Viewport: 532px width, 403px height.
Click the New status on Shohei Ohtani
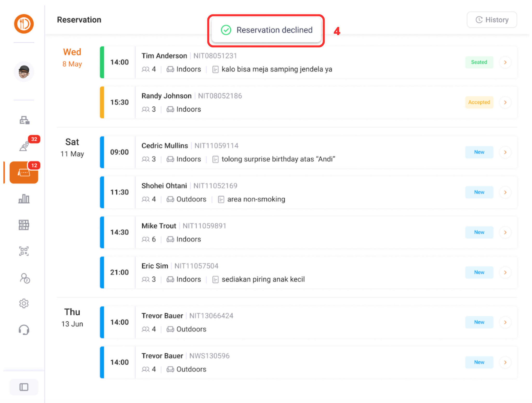coord(479,192)
